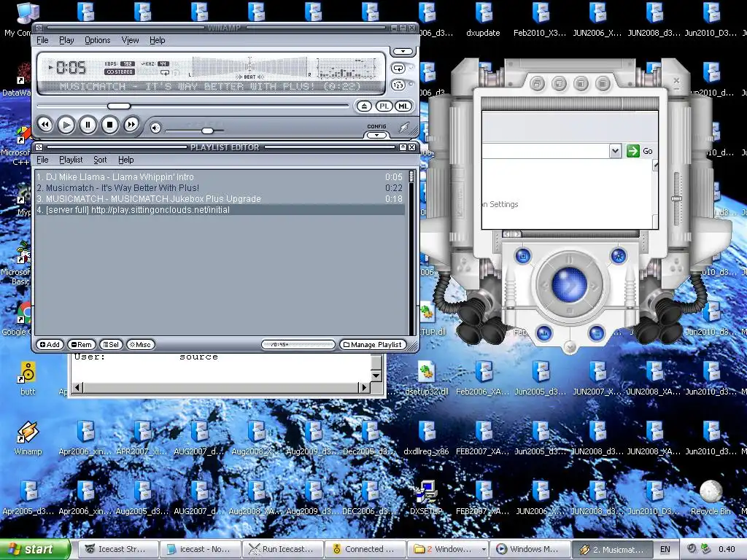The width and height of the screenshot is (747, 560).
Task: Click the Rem button in Playlist Editor
Action: (82, 344)
